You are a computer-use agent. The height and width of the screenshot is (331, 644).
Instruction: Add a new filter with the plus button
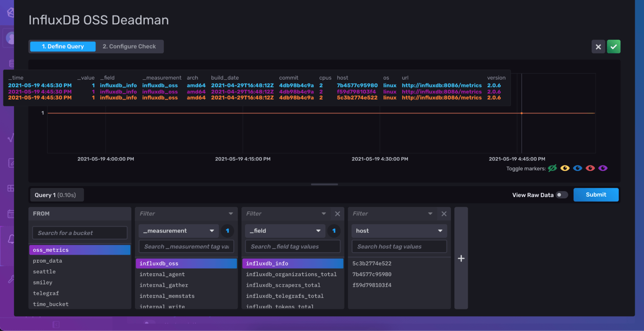[x=461, y=258]
